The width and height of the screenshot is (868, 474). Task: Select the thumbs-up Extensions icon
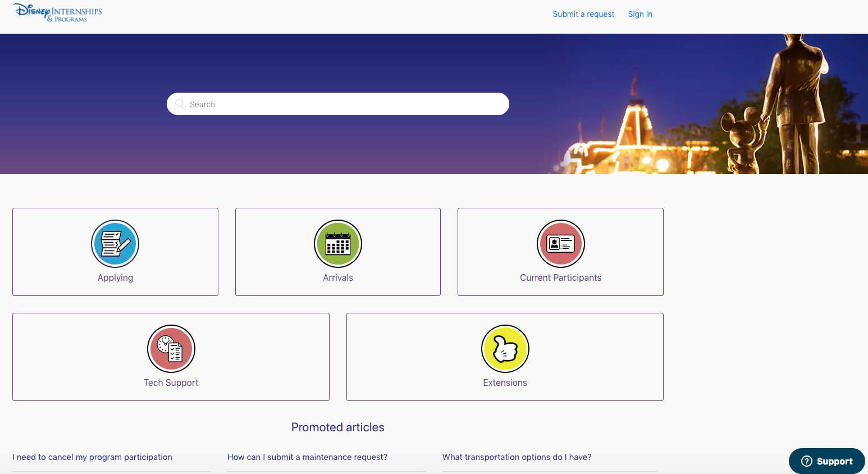point(505,348)
